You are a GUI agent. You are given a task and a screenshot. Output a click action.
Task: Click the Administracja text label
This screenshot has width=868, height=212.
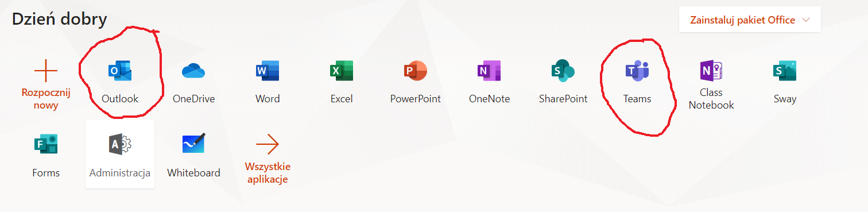[120, 173]
